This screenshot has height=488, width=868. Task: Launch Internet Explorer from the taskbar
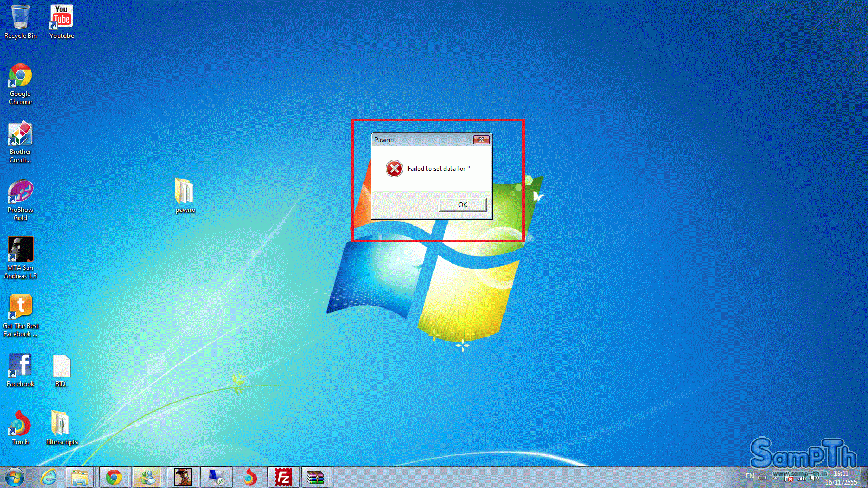pos(49,477)
